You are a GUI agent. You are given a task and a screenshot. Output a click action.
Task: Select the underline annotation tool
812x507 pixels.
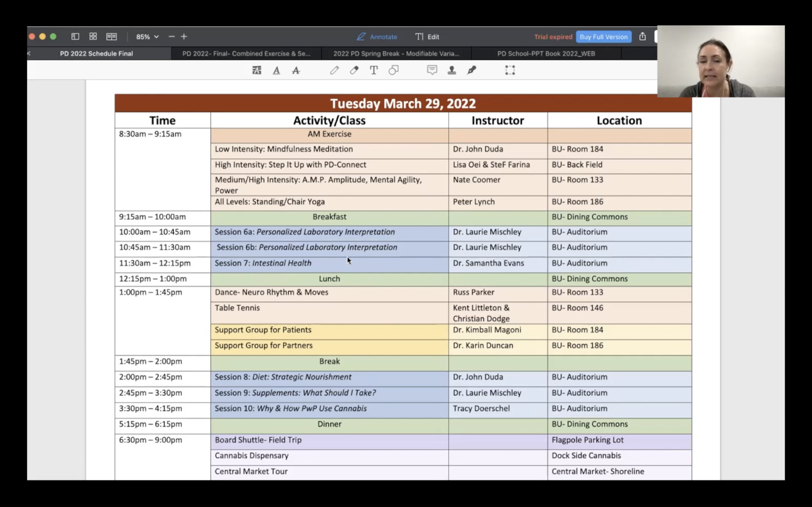(x=276, y=70)
